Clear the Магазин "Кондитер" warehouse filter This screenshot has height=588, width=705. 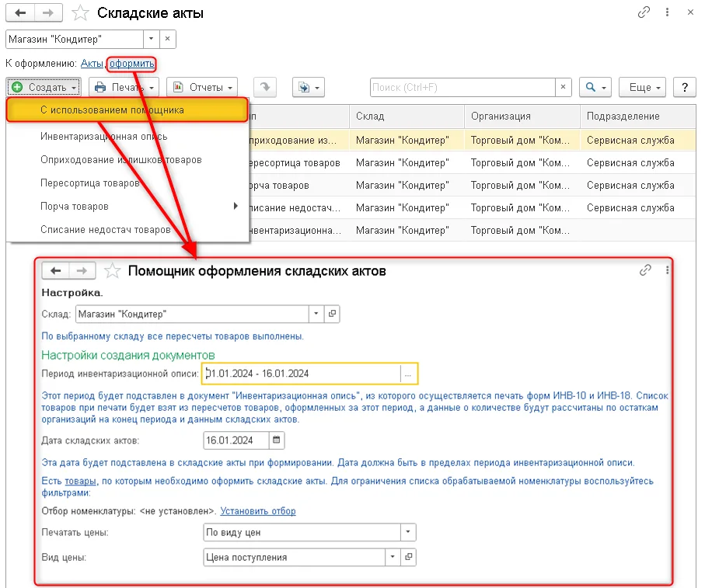(x=167, y=39)
